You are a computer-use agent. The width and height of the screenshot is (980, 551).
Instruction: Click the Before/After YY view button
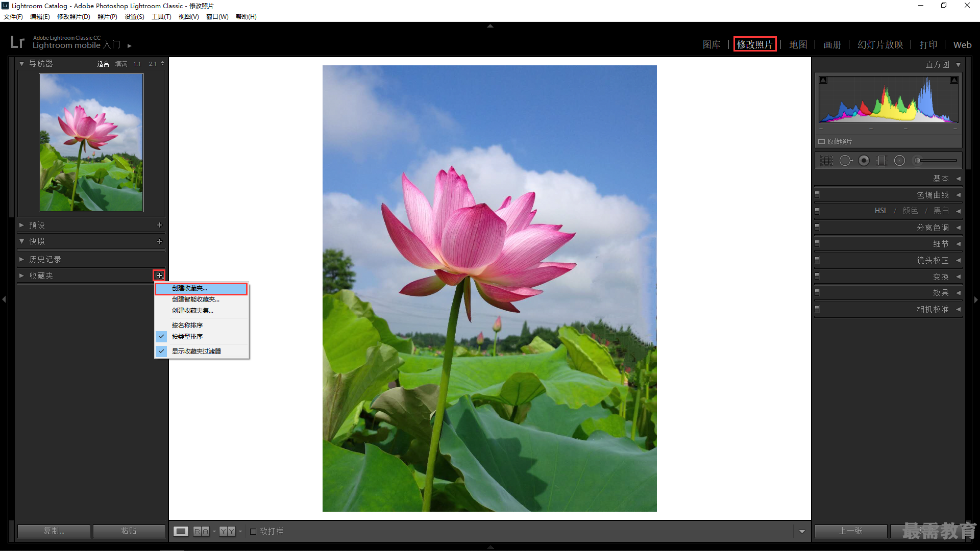227,531
